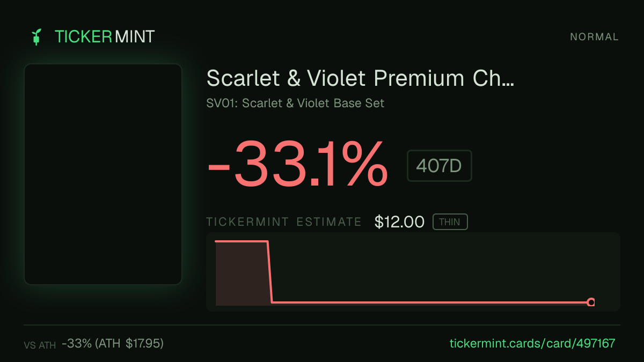Click the TickerMint sprout logo icon
644x362 pixels.
pyautogui.click(x=36, y=37)
